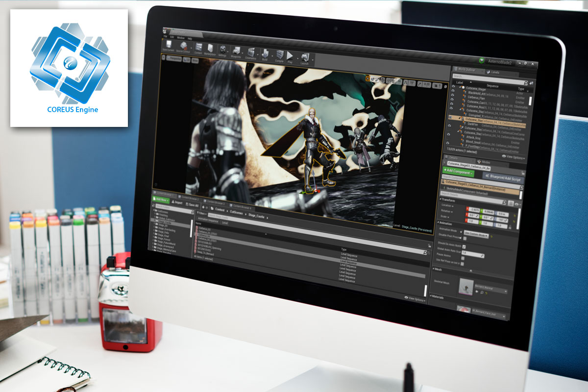588x392 pixels.
Task: Switch to the Details tab
Action: pyautogui.click(x=453, y=158)
